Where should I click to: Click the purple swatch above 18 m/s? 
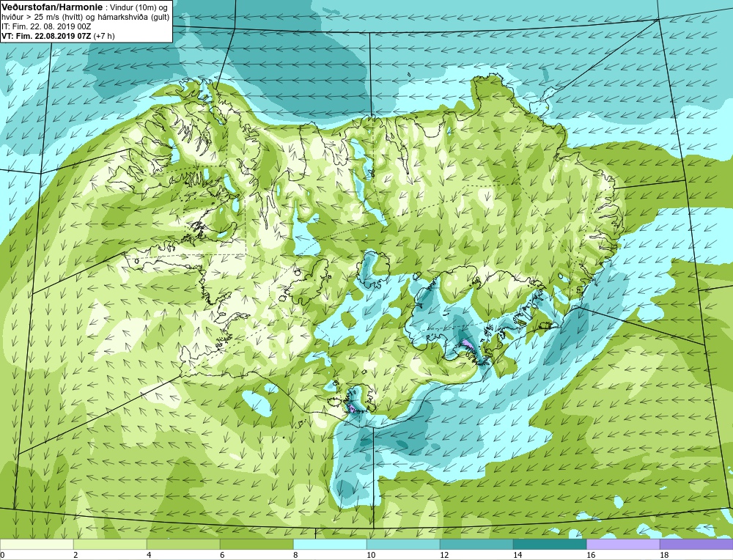696,545
